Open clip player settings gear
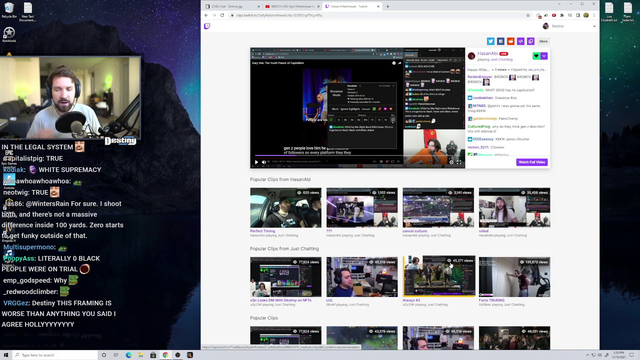Image resolution: width=640 pixels, height=360 pixels. point(451,162)
